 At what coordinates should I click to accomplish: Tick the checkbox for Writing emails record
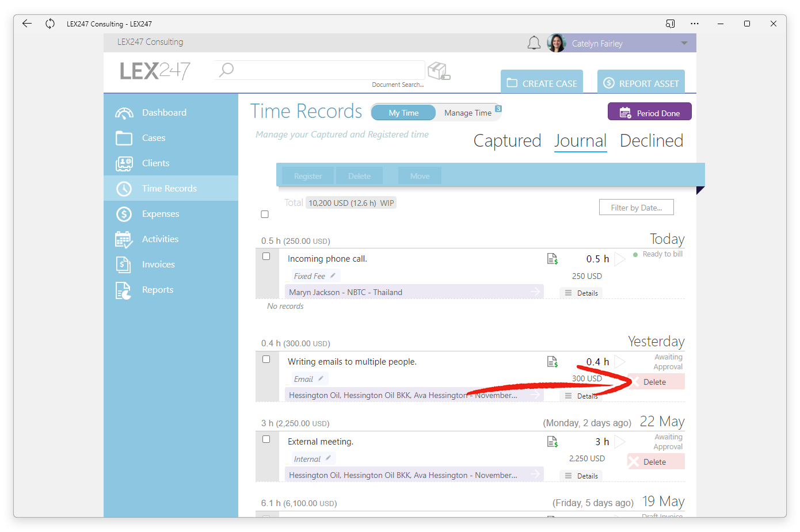click(x=266, y=359)
